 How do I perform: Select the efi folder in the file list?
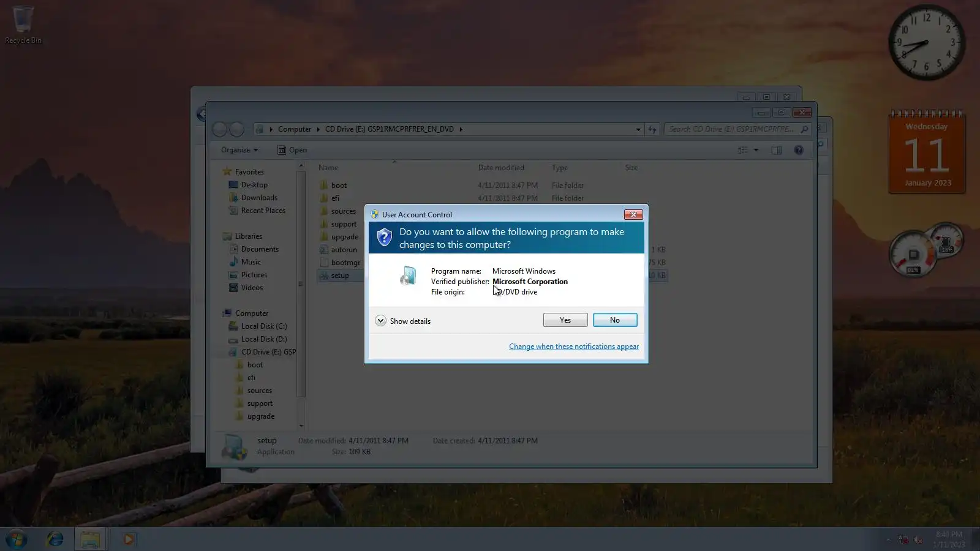click(x=330, y=198)
